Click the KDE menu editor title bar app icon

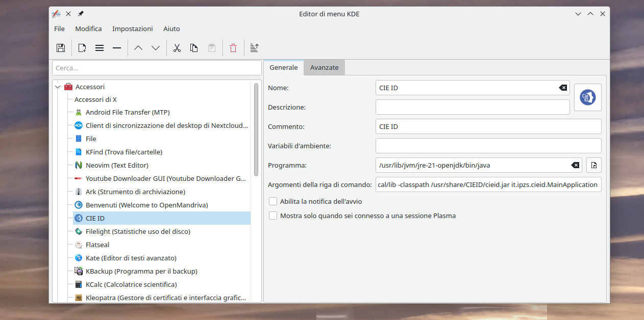click(56, 14)
